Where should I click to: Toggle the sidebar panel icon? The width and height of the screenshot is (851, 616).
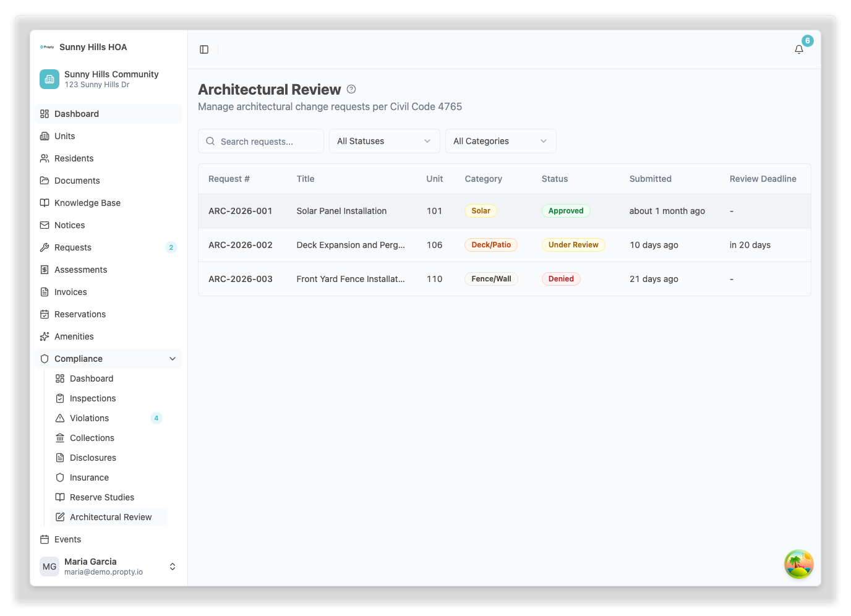tap(204, 49)
